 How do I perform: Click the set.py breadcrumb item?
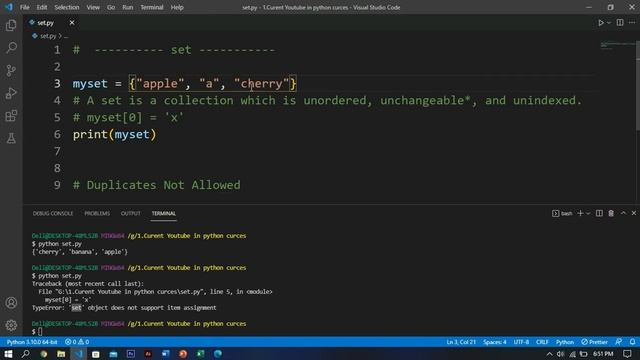point(48,36)
